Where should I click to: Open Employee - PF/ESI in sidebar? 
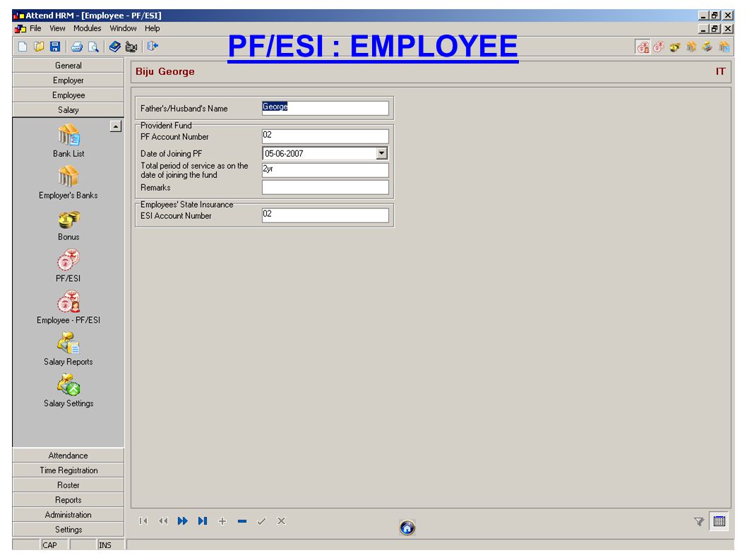pyautogui.click(x=68, y=308)
